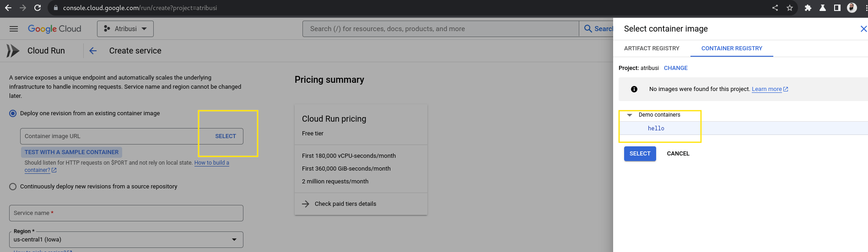Open the Region dropdown us-central1 (Iowa)

126,240
